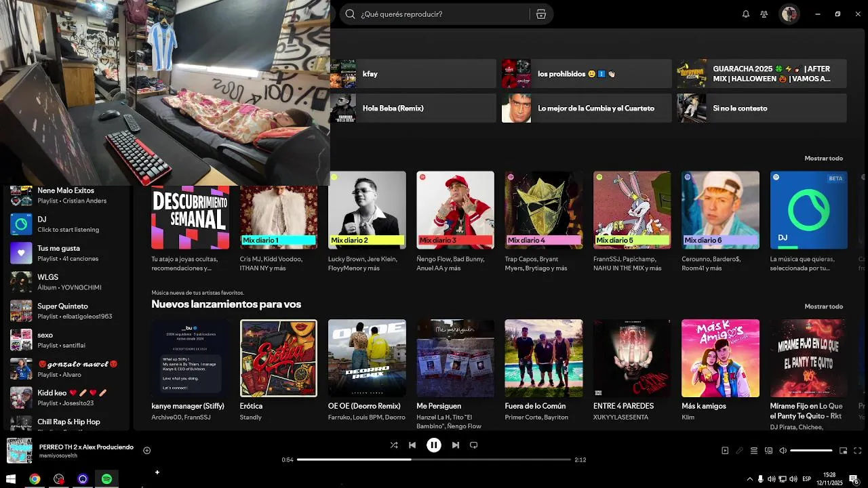Add current song to Liked Songs

(x=146, y=451)
